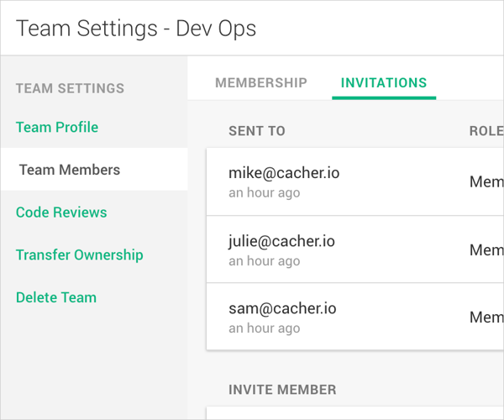Select the sam@cacher.io invitation email

click(x=282, y=308)
